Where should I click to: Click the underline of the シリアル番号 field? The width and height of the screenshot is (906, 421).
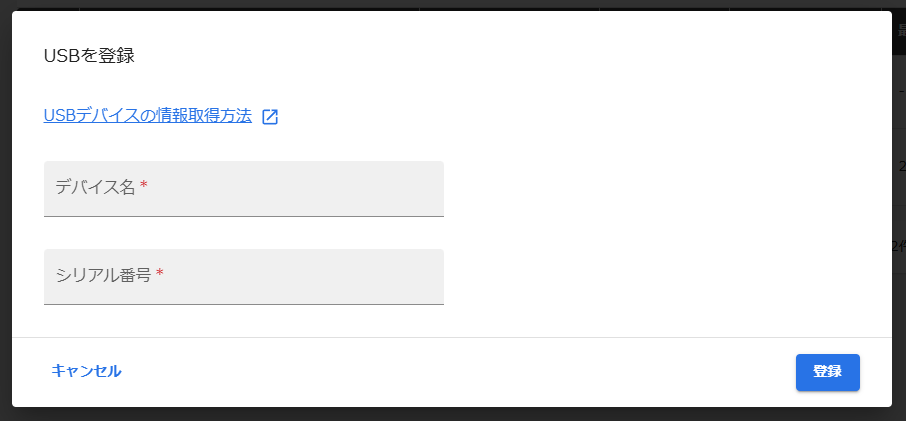point(244,304)
